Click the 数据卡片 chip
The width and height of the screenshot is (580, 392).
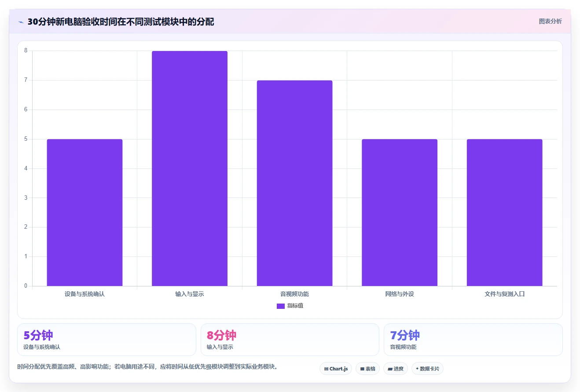click(x=427, y=369)
